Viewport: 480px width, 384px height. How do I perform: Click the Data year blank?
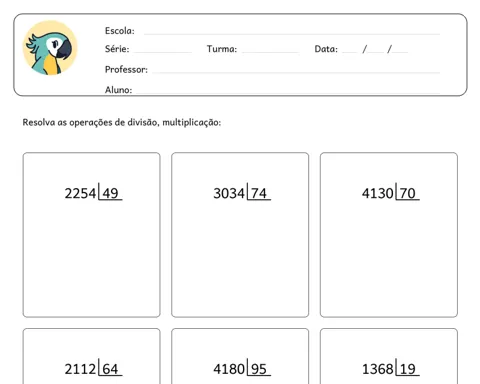coord(400,51)
